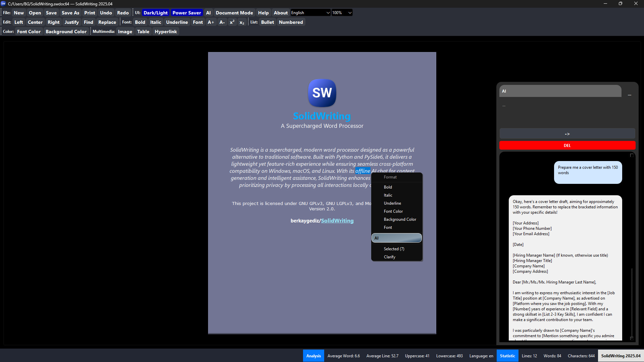Open the AI toolbar button
This screenshot has width=644, height=362.
click(208, 13)
